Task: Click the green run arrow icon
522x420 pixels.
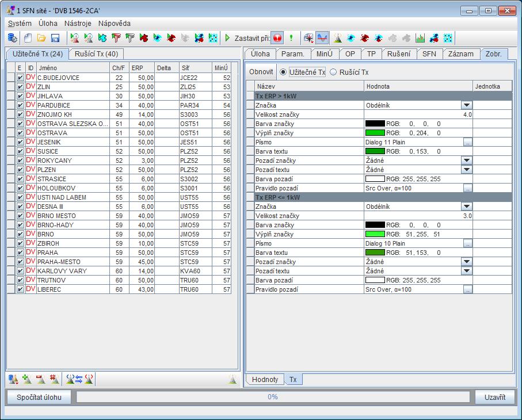Action: [x=227, y=38]
